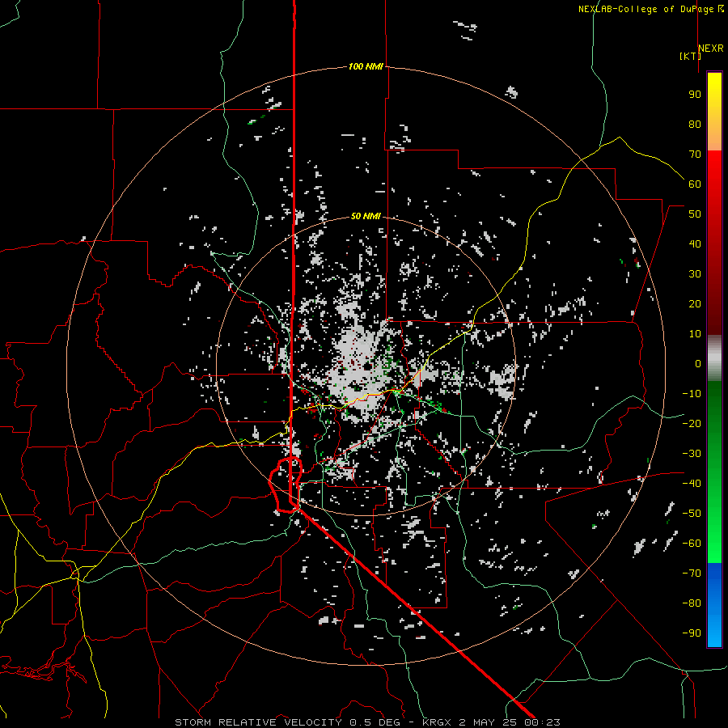Click the 100 NMI range ring label
Viewport: 728px width, 728px height.
click(366, 67)
